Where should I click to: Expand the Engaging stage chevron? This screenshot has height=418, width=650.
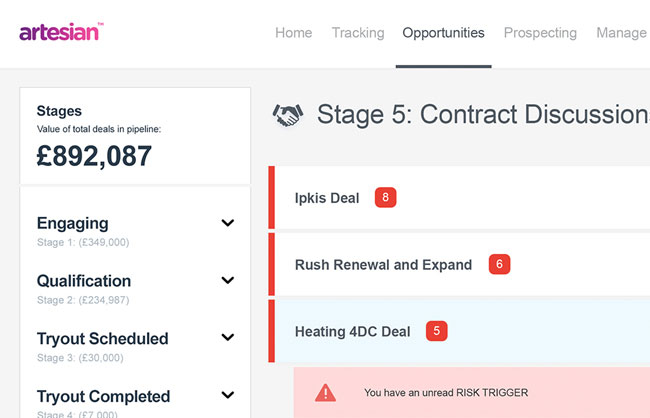(228, 224)
